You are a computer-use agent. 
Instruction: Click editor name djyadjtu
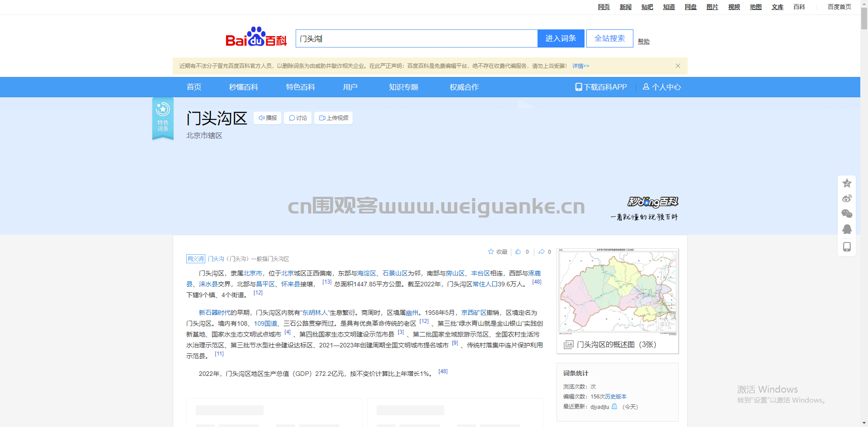[x=599, y=407]
